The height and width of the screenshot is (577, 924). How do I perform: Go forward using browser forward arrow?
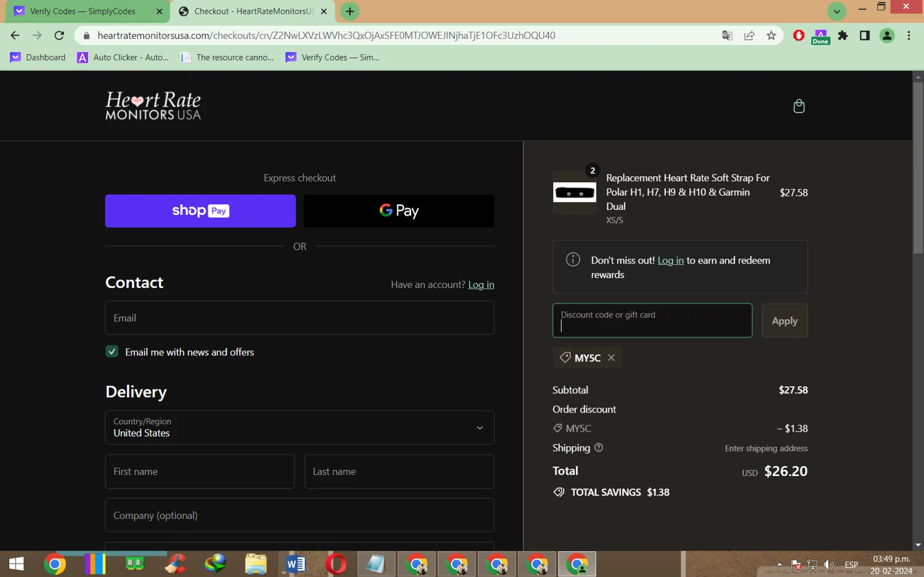(x=37, y=36)
